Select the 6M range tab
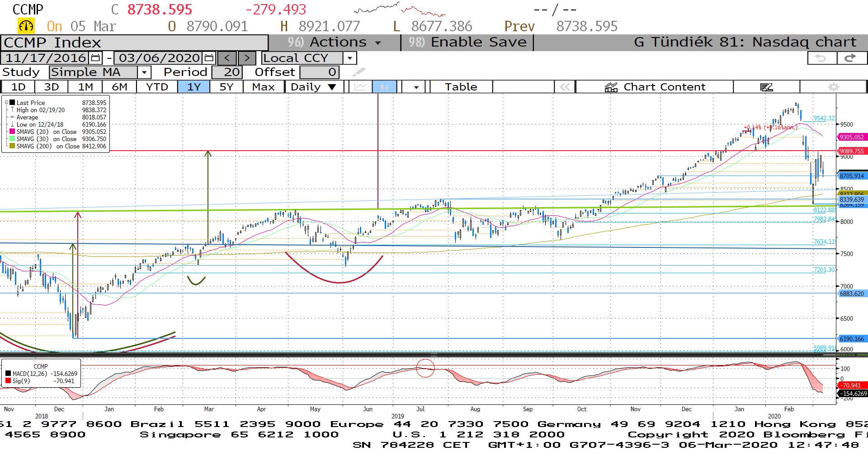Screen dimensions: 868x470 coord(119,87)
